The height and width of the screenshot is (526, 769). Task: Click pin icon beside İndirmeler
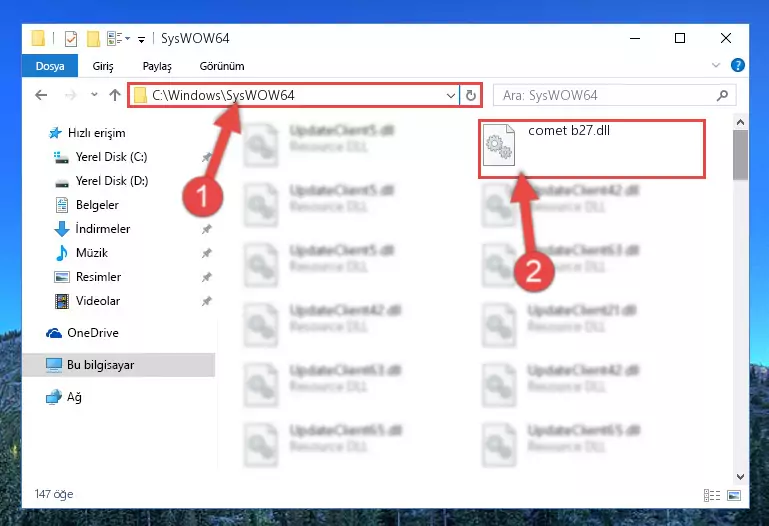(206, 229)
